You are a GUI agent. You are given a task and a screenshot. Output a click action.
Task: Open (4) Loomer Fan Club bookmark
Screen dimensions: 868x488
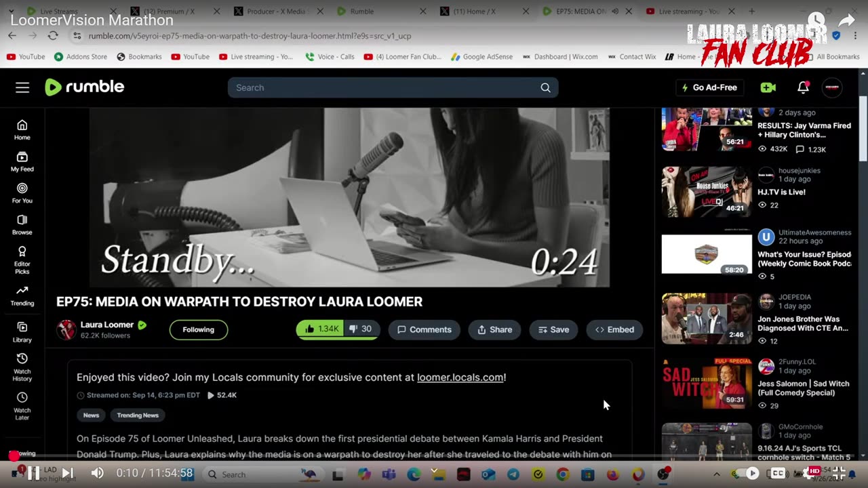403,57
